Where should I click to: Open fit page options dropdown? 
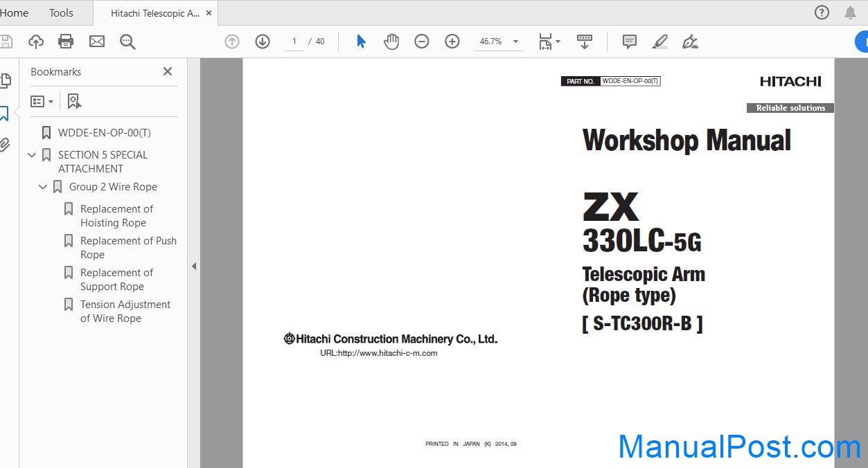550,42
